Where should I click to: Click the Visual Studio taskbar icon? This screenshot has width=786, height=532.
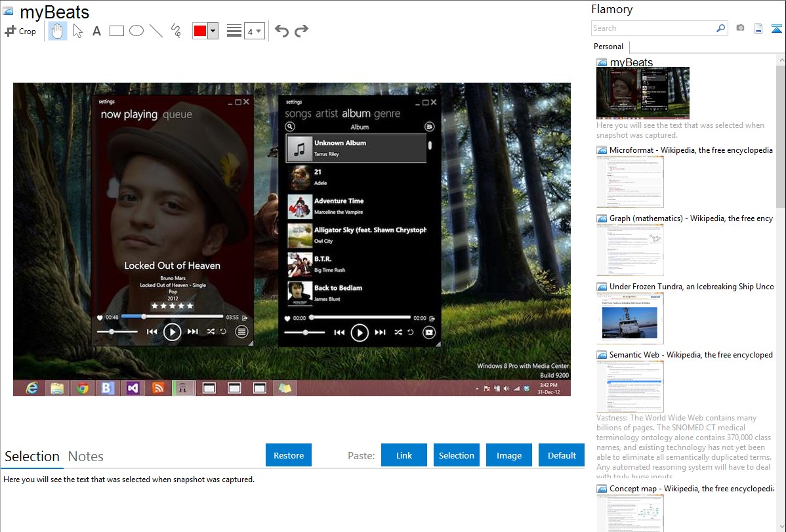(133, 388)
